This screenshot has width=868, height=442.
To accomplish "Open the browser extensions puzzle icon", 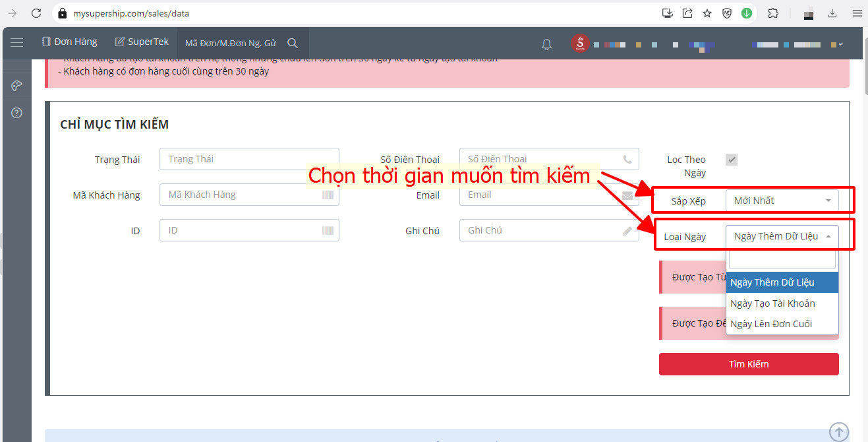I will [772, 13].
